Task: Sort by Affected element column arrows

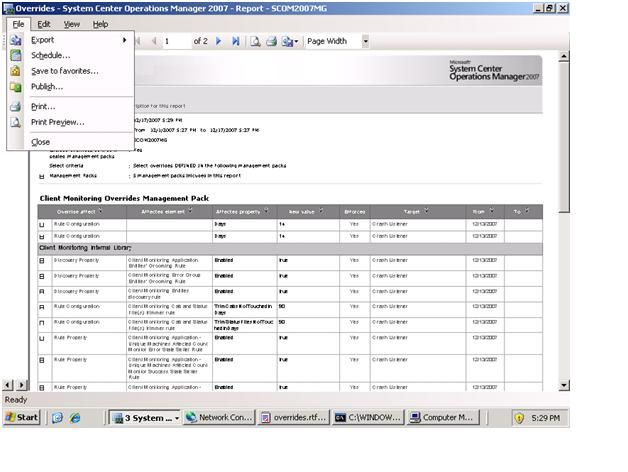Action: pyautogui.click(x=190, y=211)
